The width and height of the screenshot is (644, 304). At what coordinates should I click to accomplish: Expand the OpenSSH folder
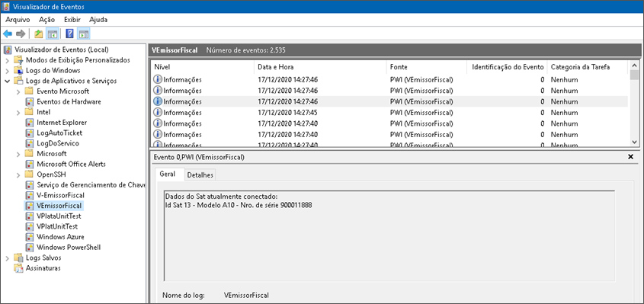coord(18,175)
